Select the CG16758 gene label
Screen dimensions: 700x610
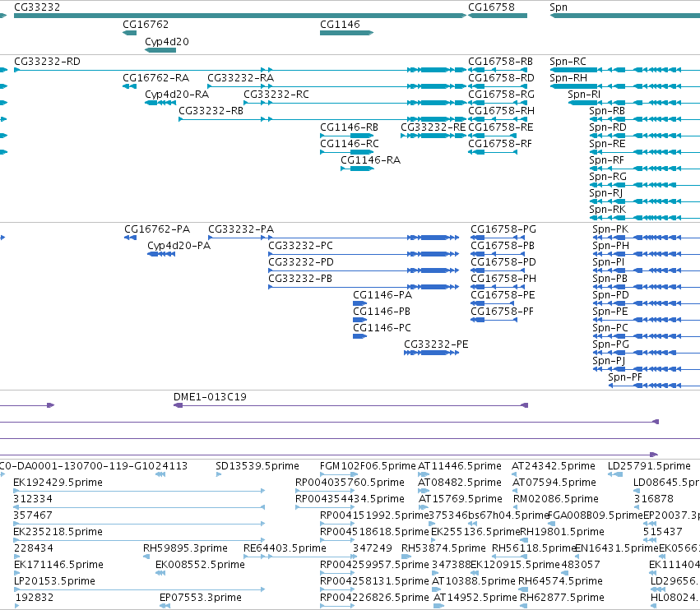(491, 7)
